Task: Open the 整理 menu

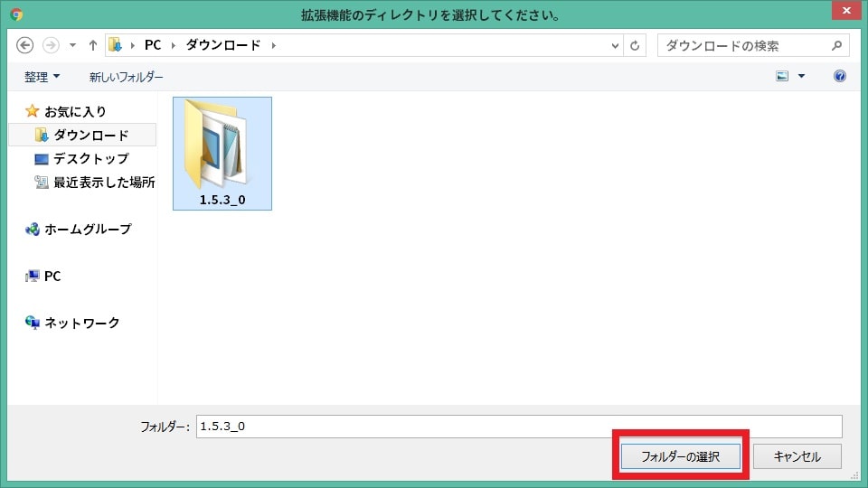Action: 42,77
